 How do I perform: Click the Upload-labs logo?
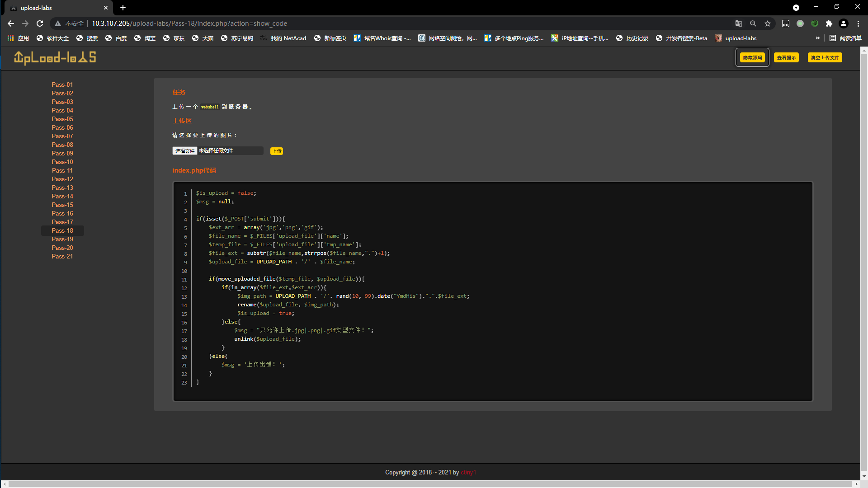[55, 57]
